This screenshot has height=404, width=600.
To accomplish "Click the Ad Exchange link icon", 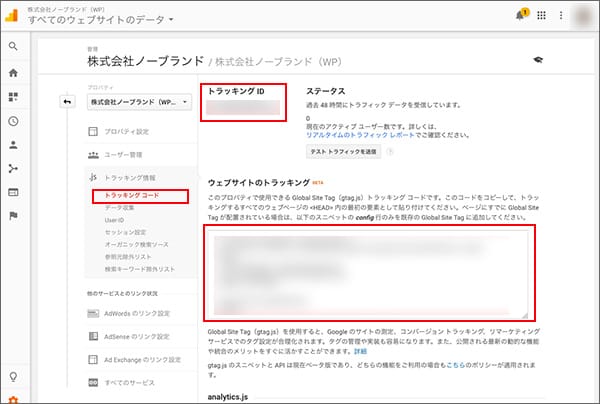I will coord(93,360).
